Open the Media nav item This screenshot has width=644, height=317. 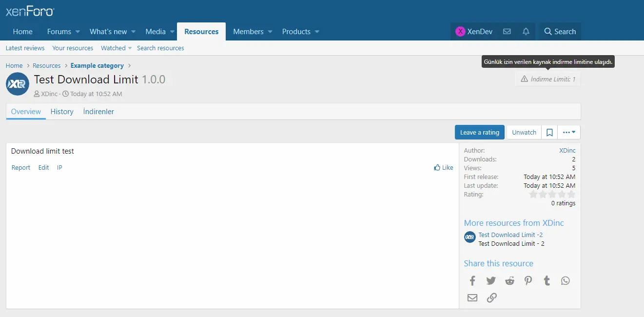point(156,32)
